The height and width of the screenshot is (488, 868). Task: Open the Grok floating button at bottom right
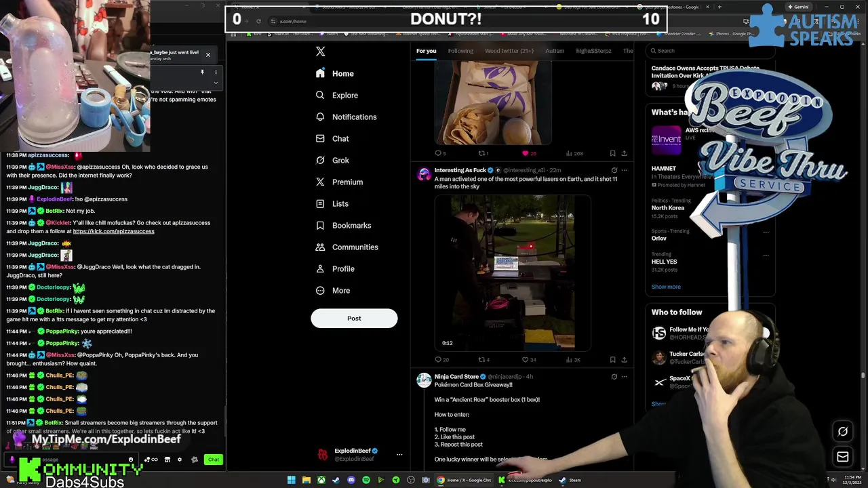843,431
